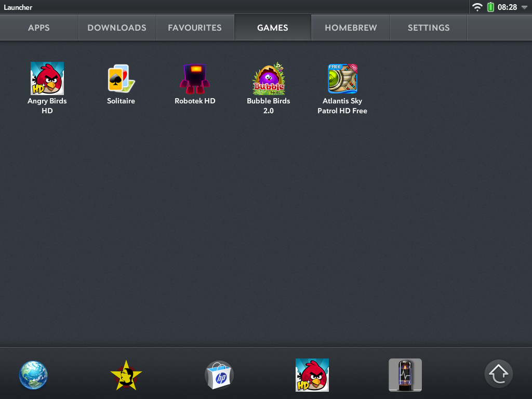Open the HP App Catalog shopping bag
This screenshot has width=532, height=399.
click(x=219, y=375)
